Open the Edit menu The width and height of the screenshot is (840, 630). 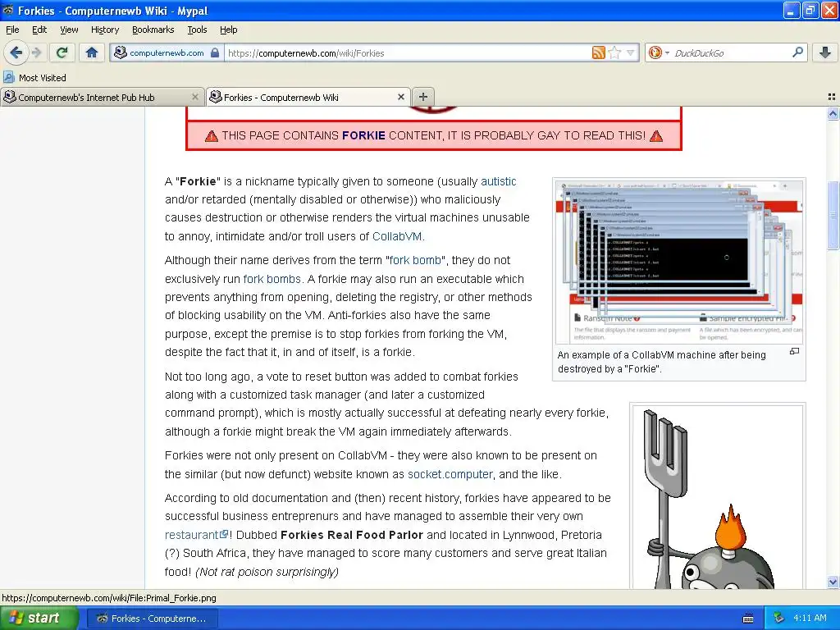(39, 30)
